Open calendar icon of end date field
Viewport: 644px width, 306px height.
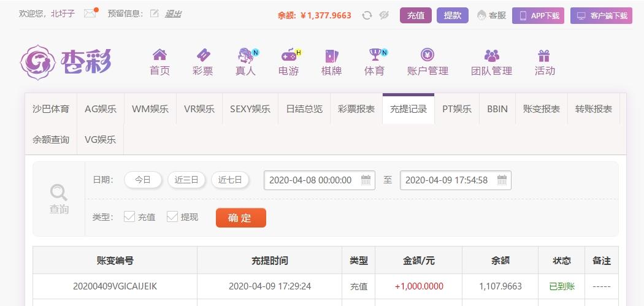pyautogui.click(x=502, y=180)
